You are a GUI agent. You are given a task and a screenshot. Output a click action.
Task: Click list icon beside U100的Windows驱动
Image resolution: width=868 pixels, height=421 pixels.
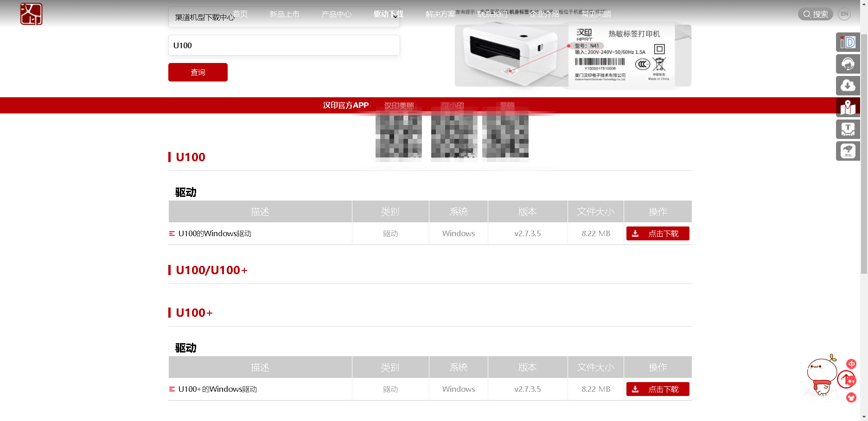pos(172,233)
